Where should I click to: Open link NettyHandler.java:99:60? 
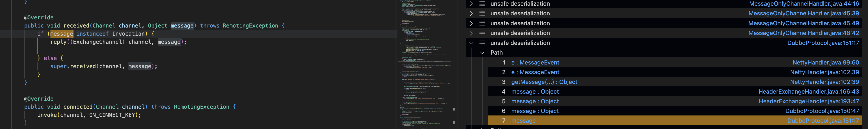tap(826, 62)
